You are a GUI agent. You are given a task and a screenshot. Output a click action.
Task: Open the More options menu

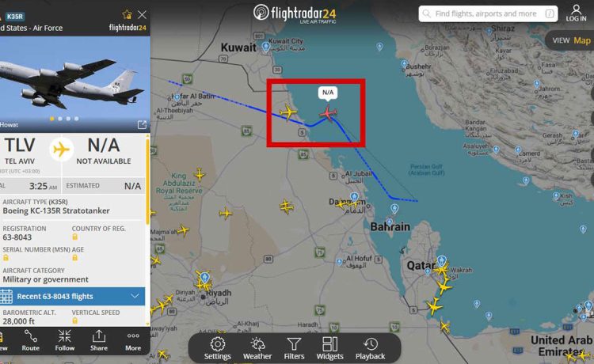point(133,340)
